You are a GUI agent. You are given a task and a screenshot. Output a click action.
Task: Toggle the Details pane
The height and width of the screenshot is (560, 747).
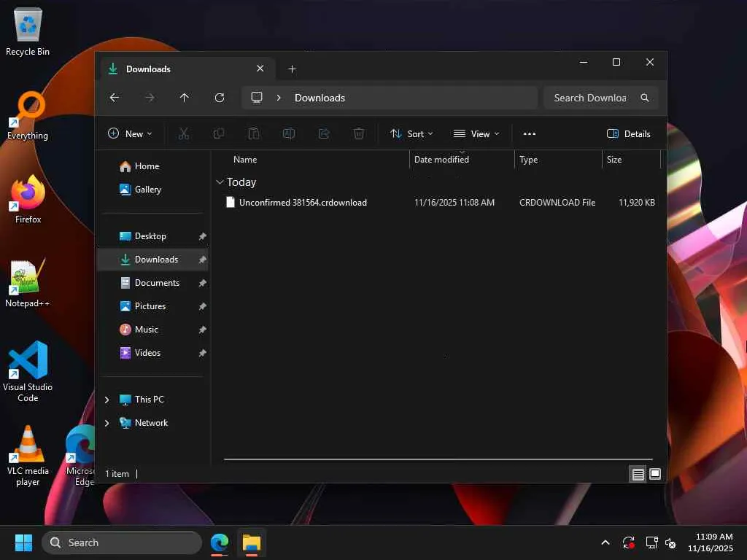(x=629, y=134)
